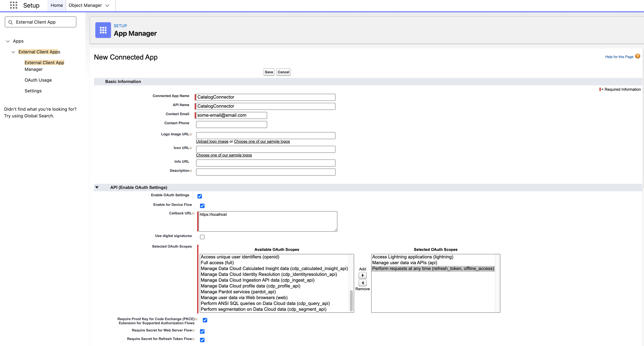The width and height of the screenshot is (644, 346).
Task: Collapse the External Client Apps tree item
Action: [13, 52]
